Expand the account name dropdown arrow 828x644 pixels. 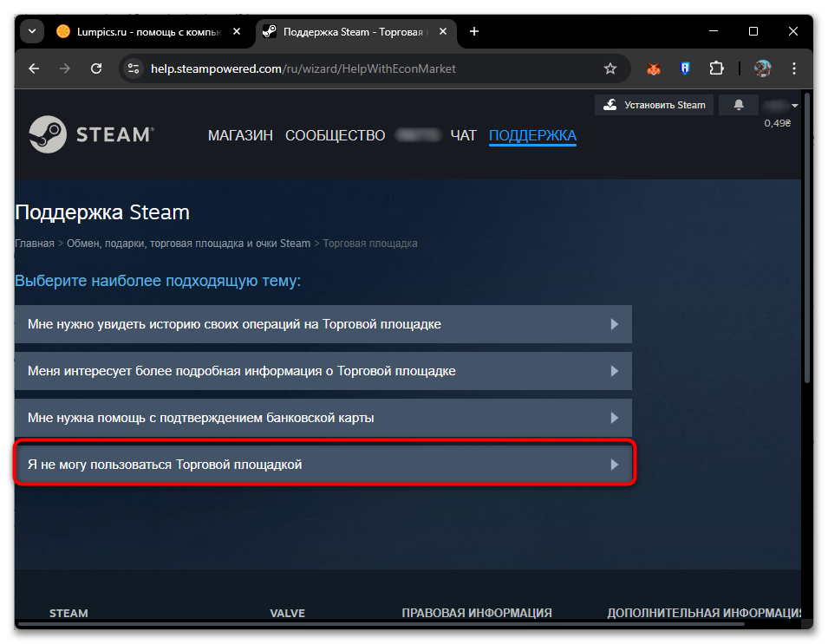point(794,106)
